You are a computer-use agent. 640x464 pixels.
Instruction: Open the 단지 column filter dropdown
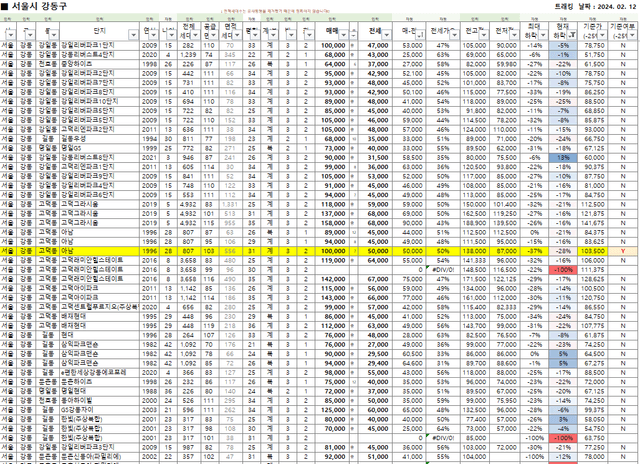tap(133, 35)
